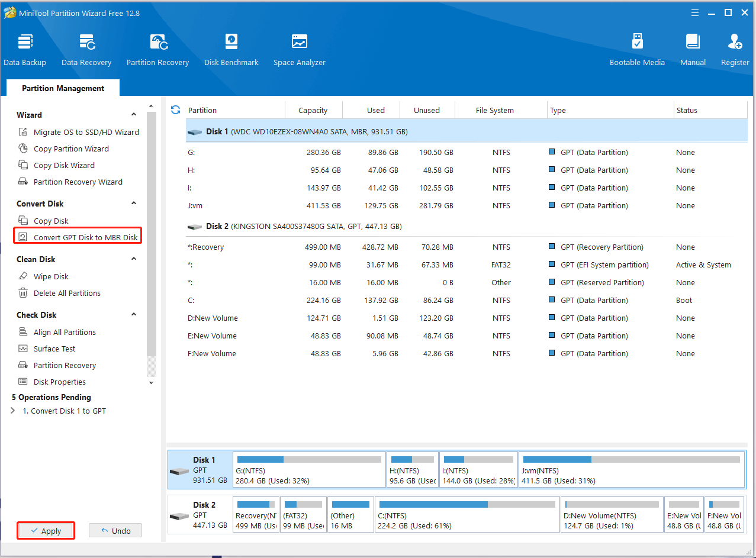Click the C:(NTFS) block in disk map
Screen dimensions: 756x558
pos(467,514)
